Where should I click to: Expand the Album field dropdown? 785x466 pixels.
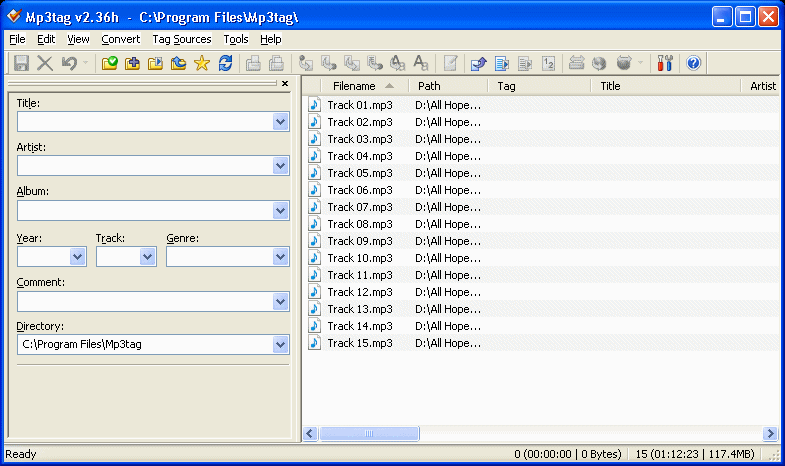point(281,211)
